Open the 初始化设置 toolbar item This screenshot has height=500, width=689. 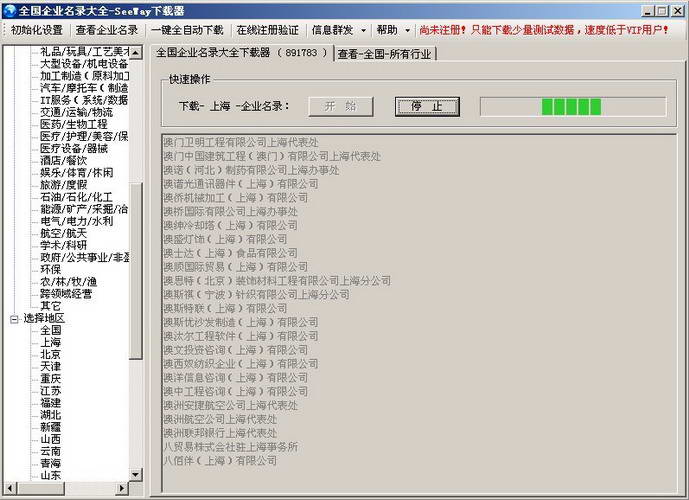click(x=36, y=30)
